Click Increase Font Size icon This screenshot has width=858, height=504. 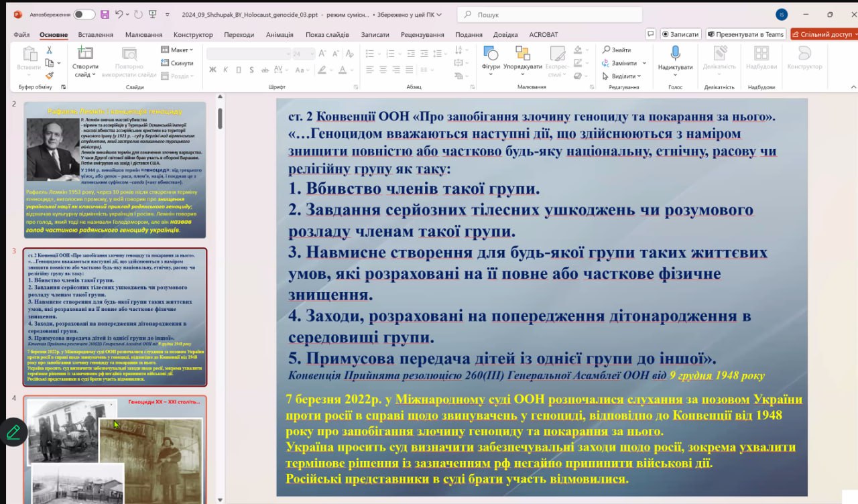point(322,54)
